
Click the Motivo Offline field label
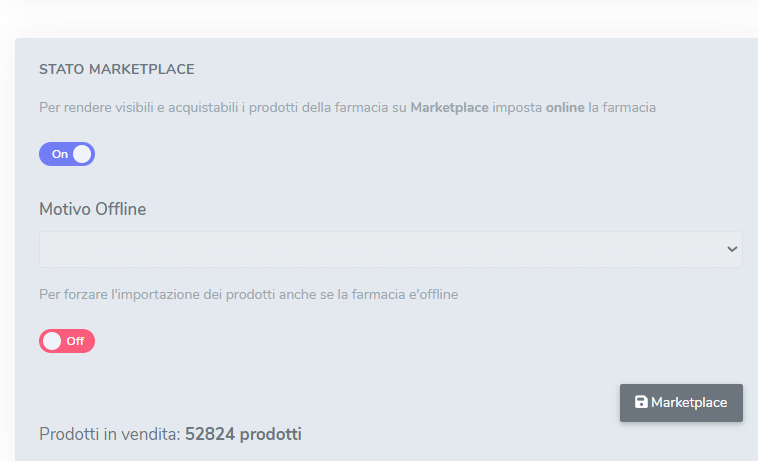tap(93, 209)
